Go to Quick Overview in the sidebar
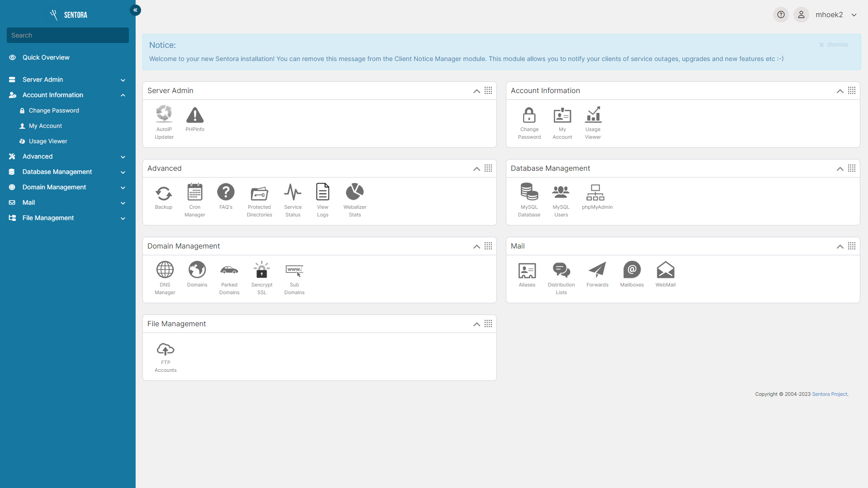Viewport: 868px width, 488px height. pyautogui.click(x=46, y=57)
